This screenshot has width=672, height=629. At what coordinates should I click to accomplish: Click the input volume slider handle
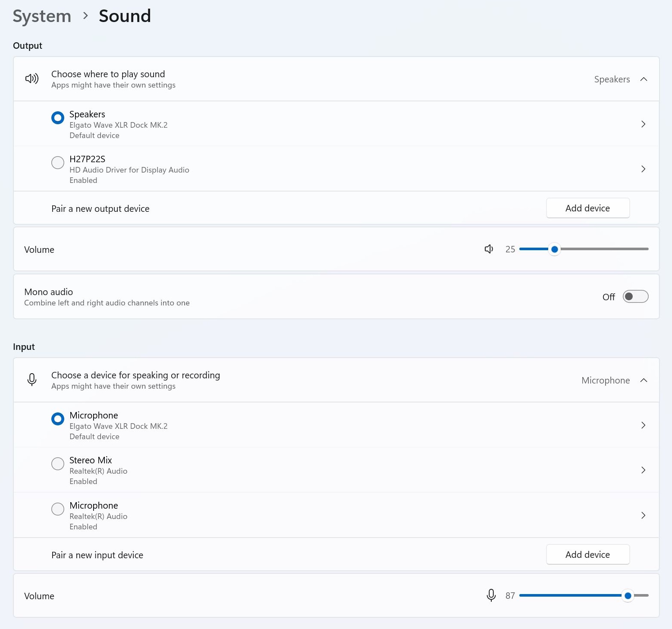(628, 596)
